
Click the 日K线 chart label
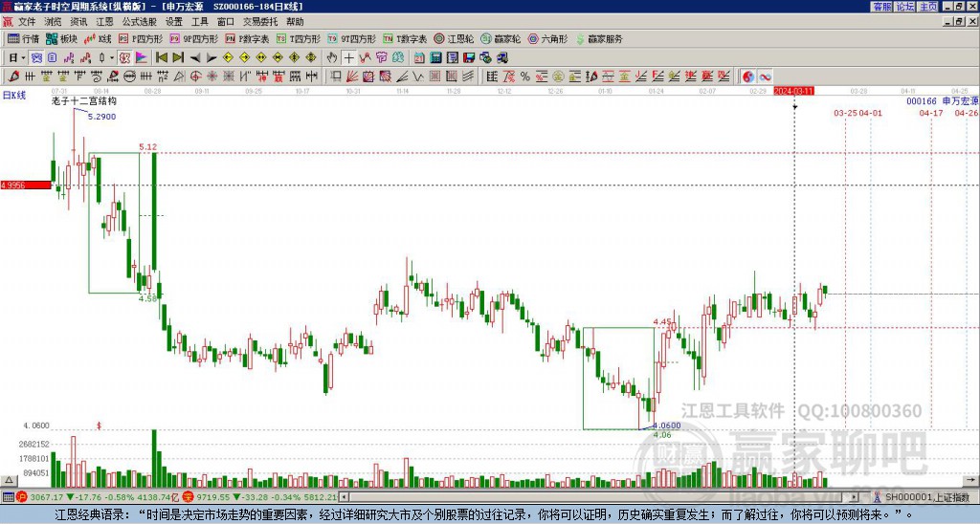(14, 96)
